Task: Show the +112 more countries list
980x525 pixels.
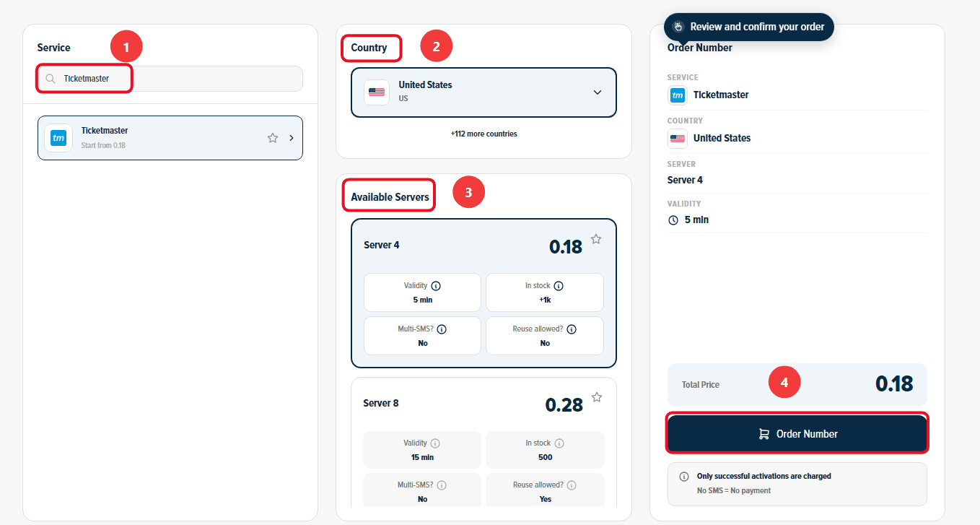Action: point(484,134)
